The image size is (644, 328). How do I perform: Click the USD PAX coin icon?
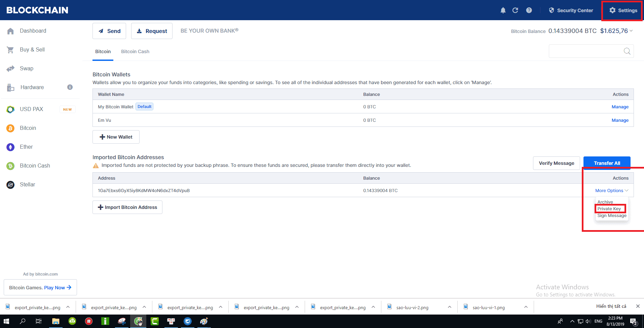(x=10, y=109)
